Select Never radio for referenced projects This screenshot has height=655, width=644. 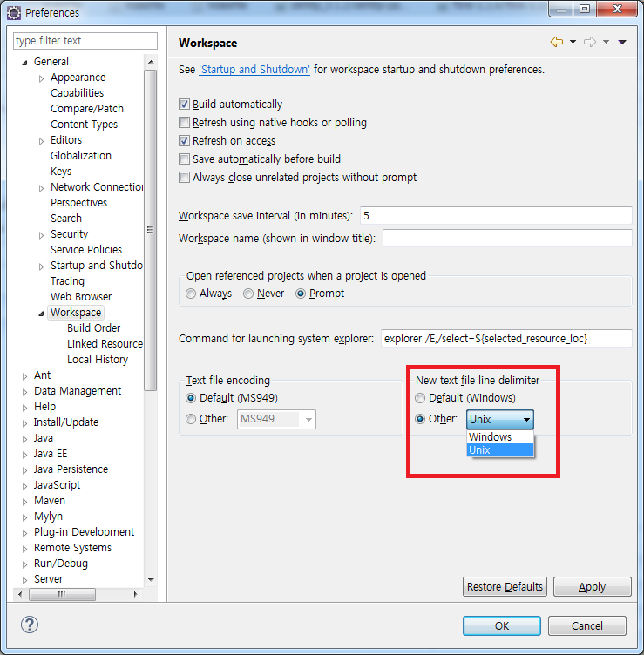tap(248, 294)
